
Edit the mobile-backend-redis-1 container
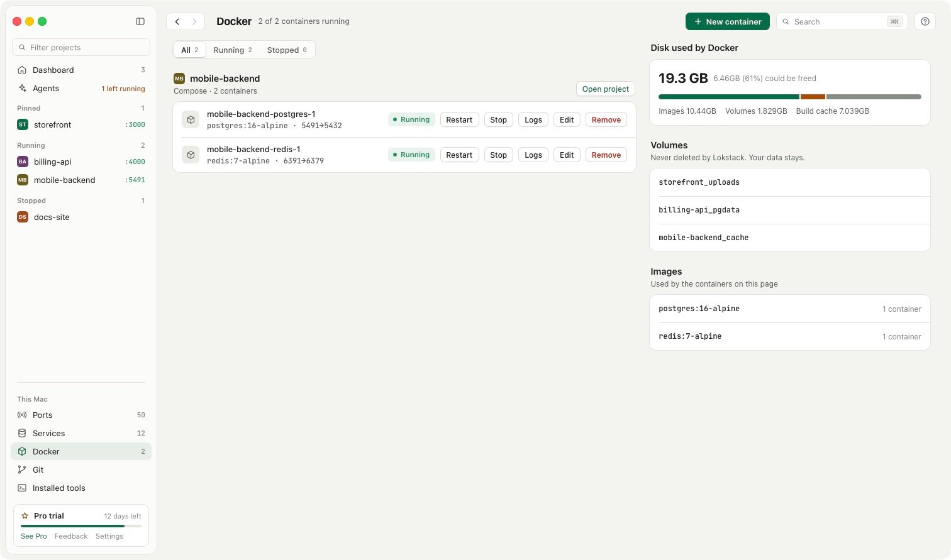[x=567, y=155]
